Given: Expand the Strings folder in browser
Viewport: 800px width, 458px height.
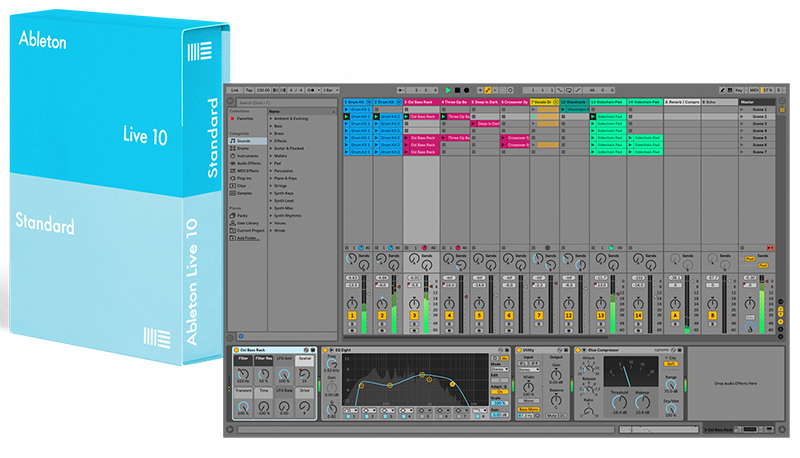Looking at the screenshot, I should (271, 186).
